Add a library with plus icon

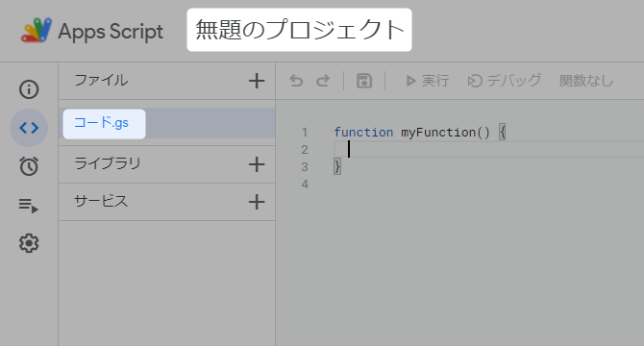[x=257, y=164]
